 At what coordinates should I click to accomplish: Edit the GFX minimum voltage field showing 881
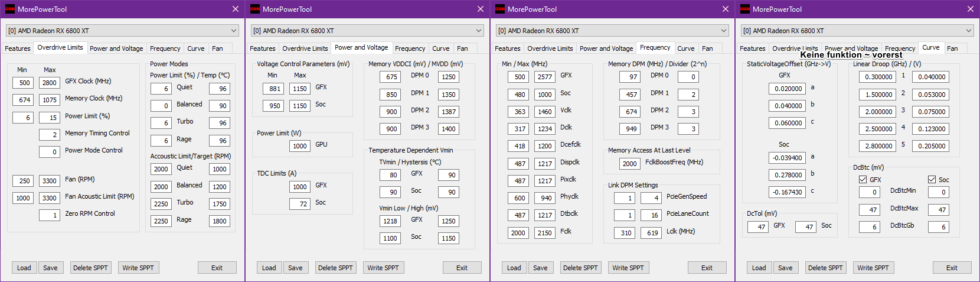tap(273, 89)
